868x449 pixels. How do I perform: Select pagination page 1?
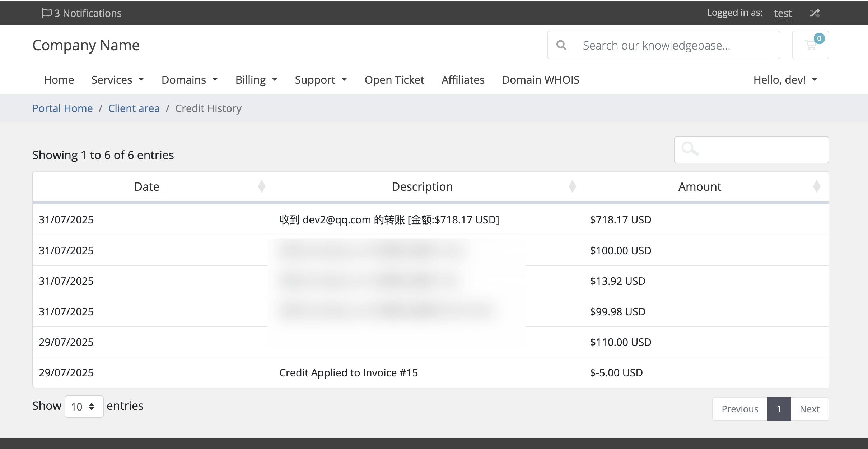(779, 409)
